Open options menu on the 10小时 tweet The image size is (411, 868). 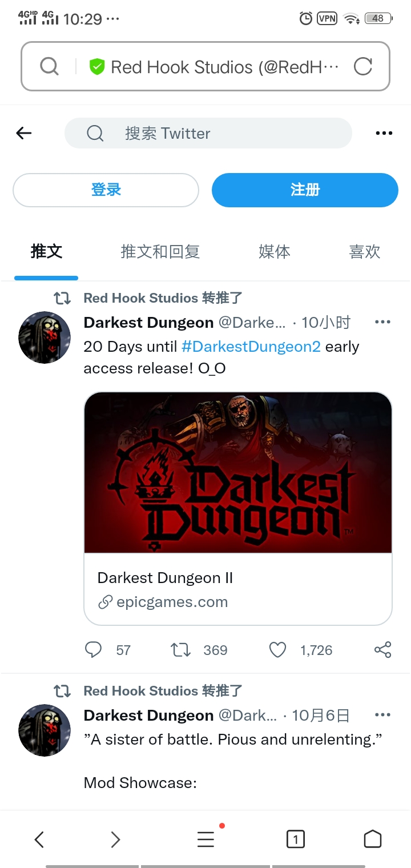pyautogui.click(x=382, y=322)
